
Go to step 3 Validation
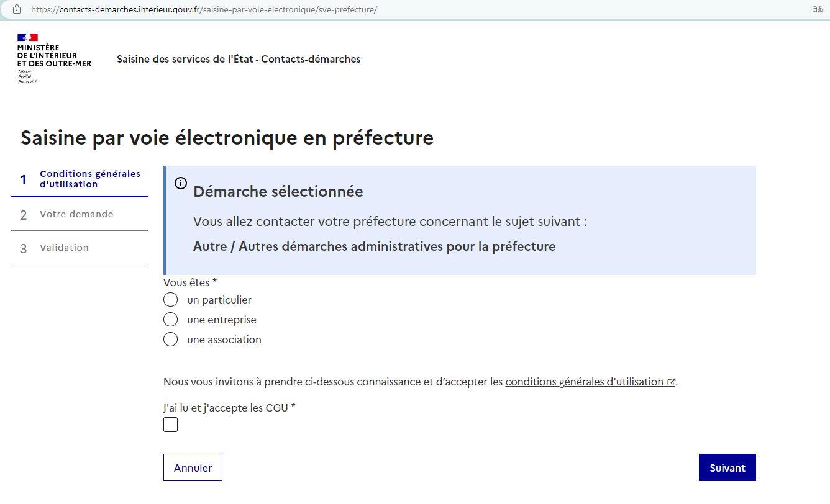click(x=80, y=248)
